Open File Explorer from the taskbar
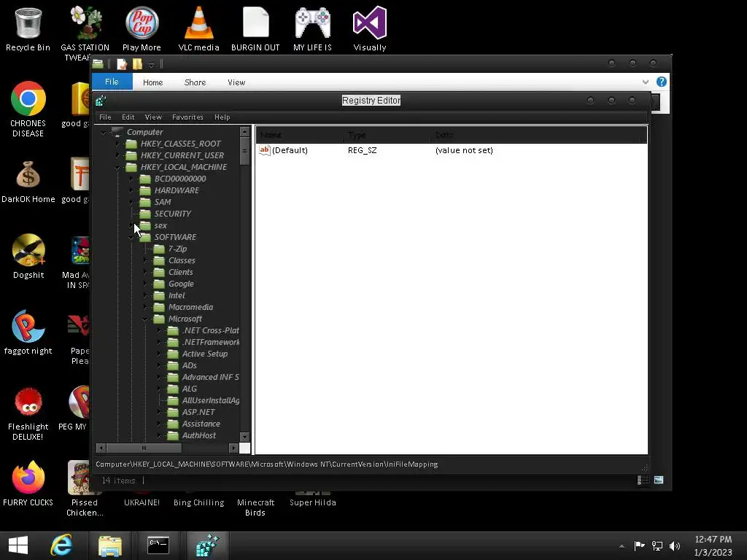The height and width of the screenshot is (560, 747). 110,545
